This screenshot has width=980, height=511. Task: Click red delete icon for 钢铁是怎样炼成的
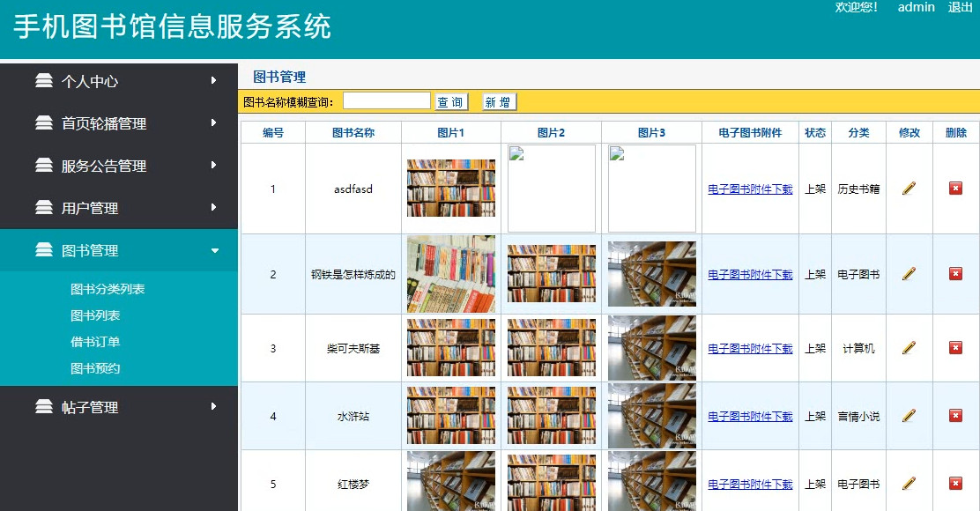pos(955,274)
